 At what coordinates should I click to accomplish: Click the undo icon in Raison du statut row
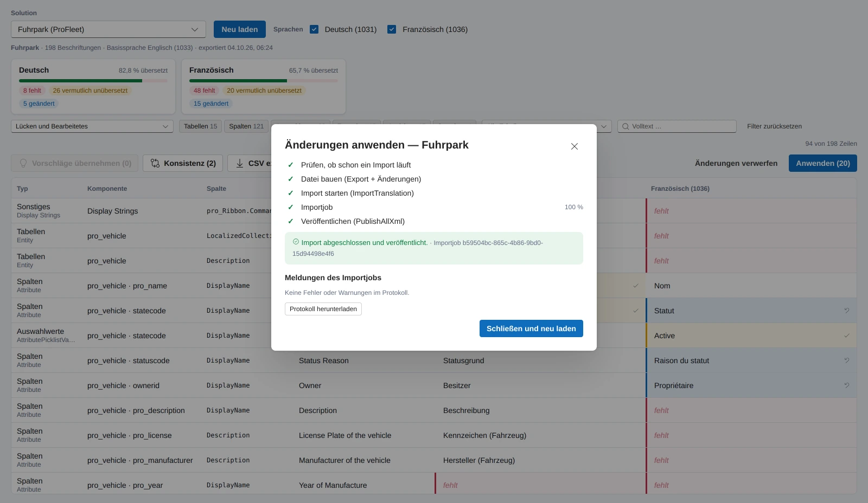[846, 360]
